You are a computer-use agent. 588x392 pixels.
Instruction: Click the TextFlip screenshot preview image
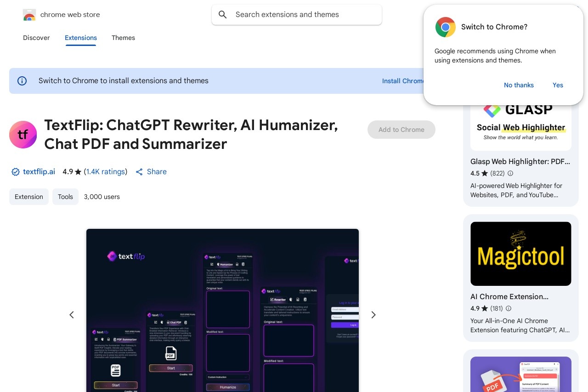click(x=222, y=311)
